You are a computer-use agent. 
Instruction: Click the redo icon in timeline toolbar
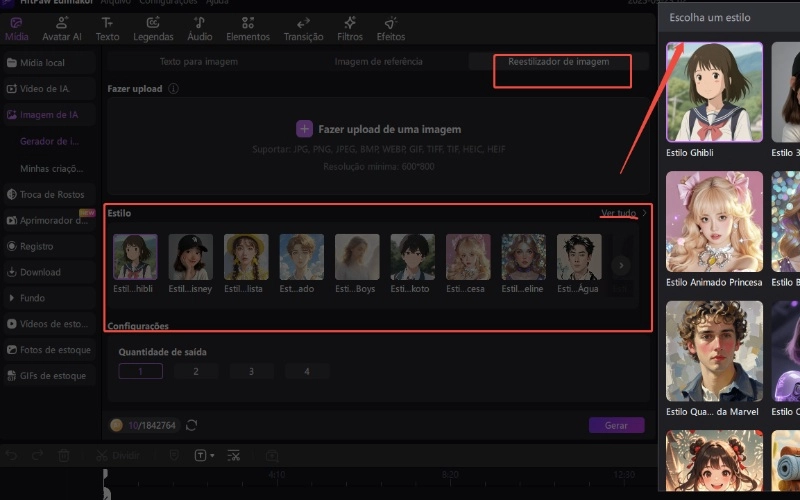(37, 455)
